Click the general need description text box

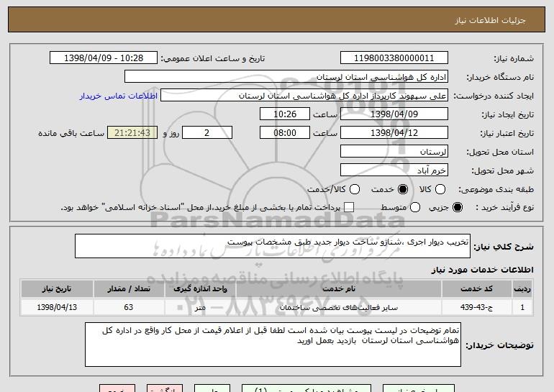click(273, 246)
